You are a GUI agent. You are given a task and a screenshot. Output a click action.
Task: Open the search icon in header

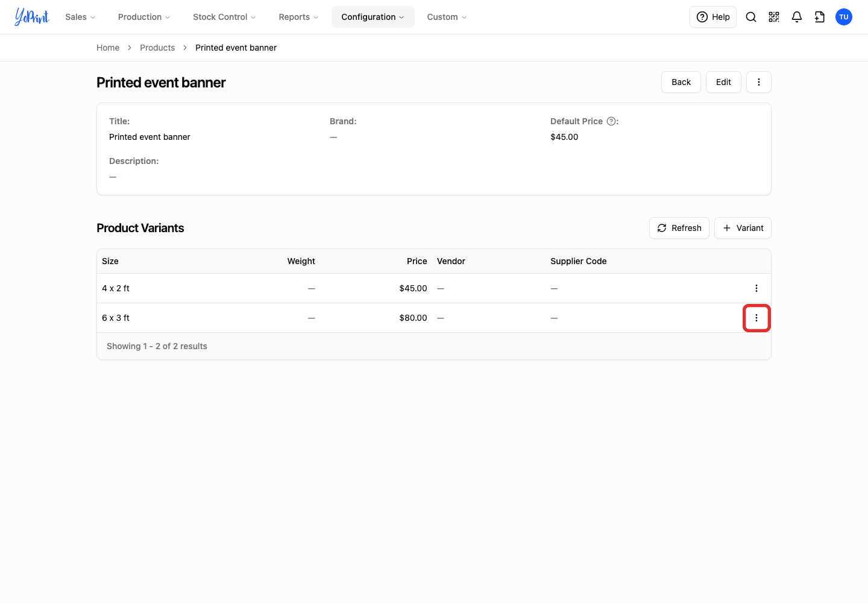click(751, 17)
